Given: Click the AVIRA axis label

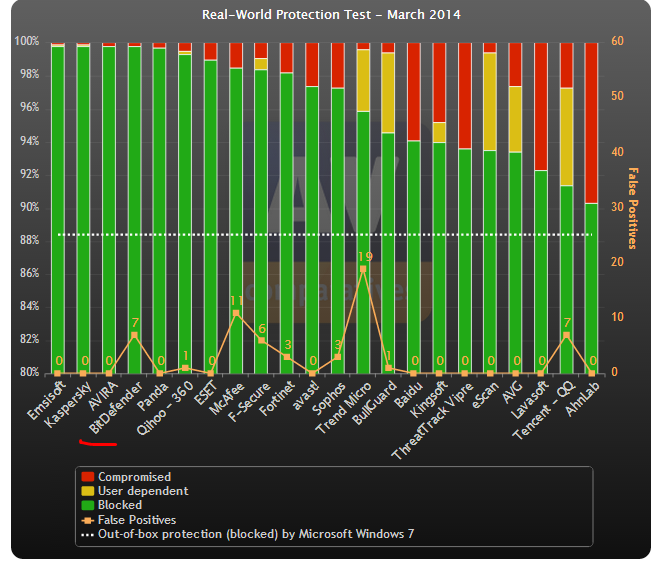Looking at the screenshot, I should [103, 395].
